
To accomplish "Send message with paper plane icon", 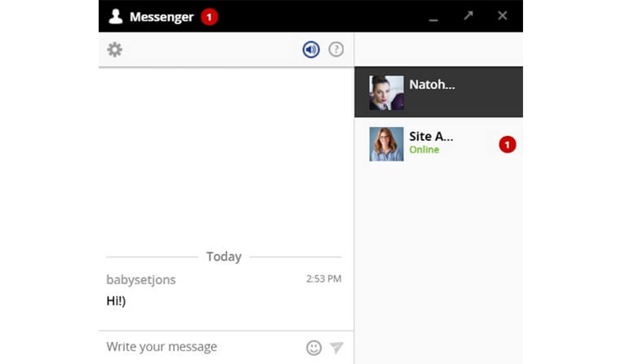I will [336, 348].
